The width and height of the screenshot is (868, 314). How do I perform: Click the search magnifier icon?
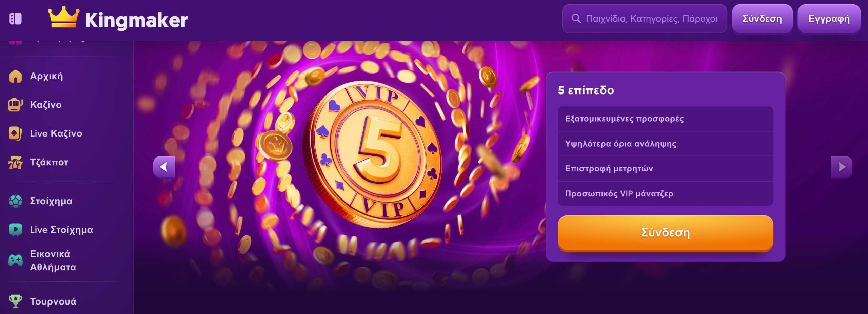[x=576, y=19]
